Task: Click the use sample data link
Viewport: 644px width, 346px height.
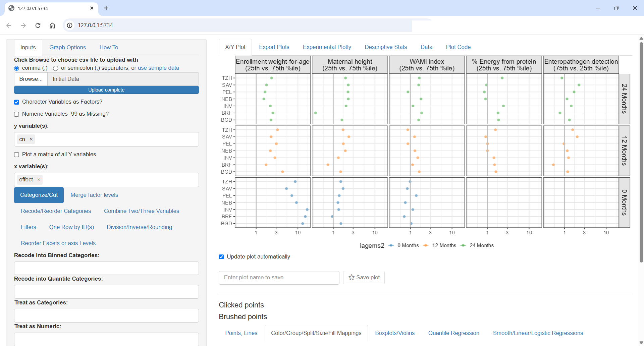Action: (x=158, y=68)
